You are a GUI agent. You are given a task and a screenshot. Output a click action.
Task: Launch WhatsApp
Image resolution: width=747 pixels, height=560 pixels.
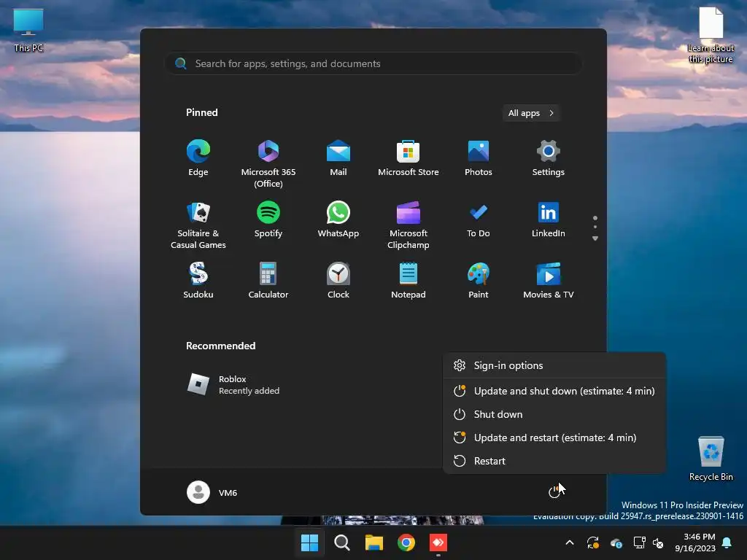pyautogui.click(x=338, y=219)
